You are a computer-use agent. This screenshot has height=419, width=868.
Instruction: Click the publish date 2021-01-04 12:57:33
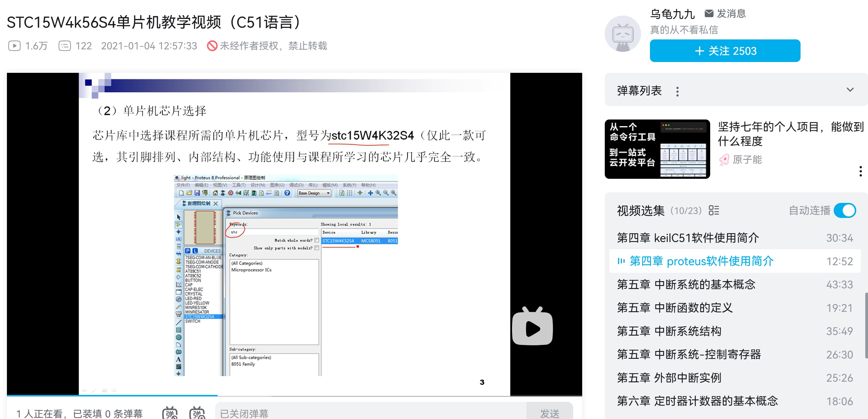[x=149, y=46]
